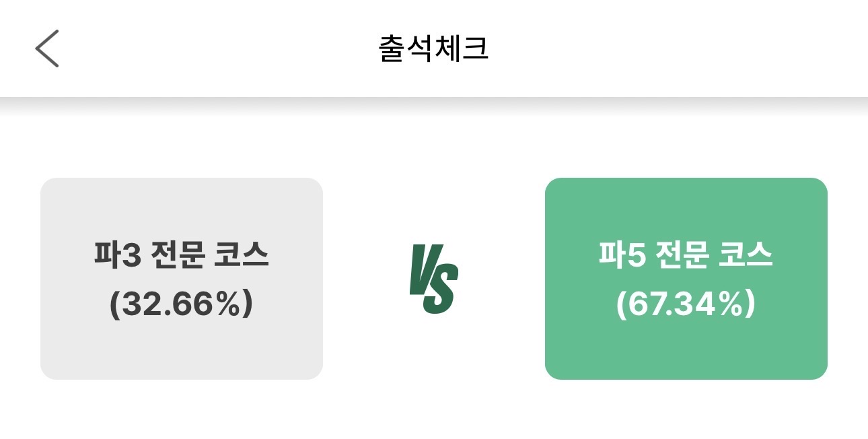Screen dimensions: 868x439
Task: Click the 출석체크 page title
Action: 434,49
